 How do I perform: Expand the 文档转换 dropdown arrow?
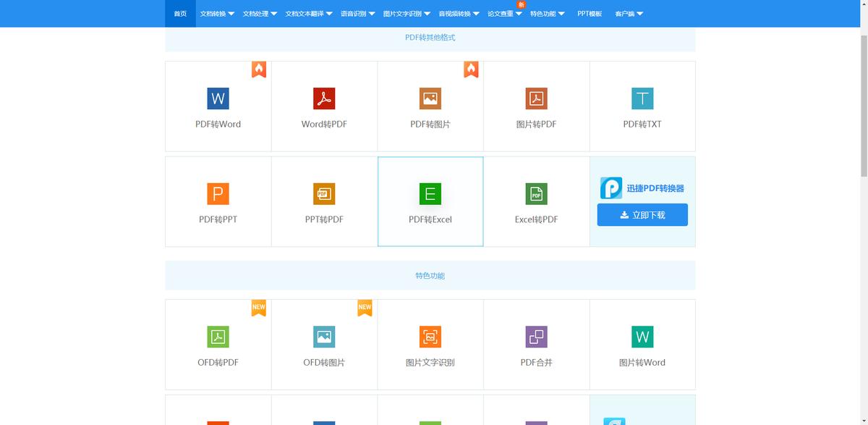click(x=231, y=14)
